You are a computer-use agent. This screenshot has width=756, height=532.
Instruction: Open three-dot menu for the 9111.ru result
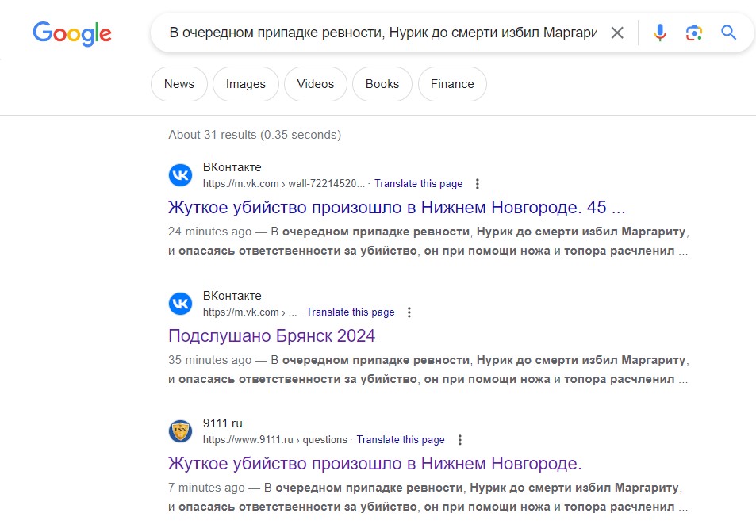[x=460, y=440]
